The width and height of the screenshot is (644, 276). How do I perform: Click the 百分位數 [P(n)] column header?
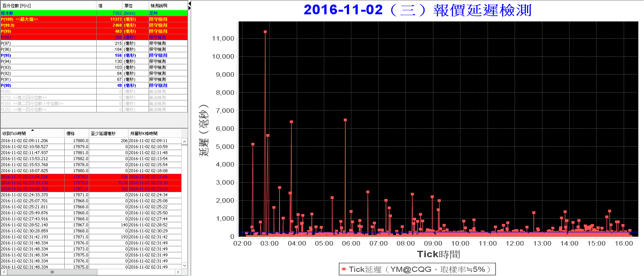coord(49,6)
